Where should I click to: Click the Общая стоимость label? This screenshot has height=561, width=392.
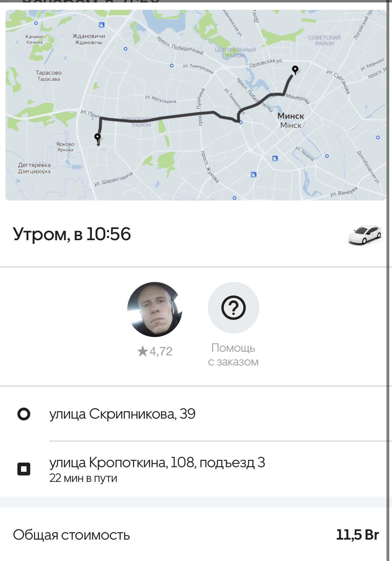[71, 535]
